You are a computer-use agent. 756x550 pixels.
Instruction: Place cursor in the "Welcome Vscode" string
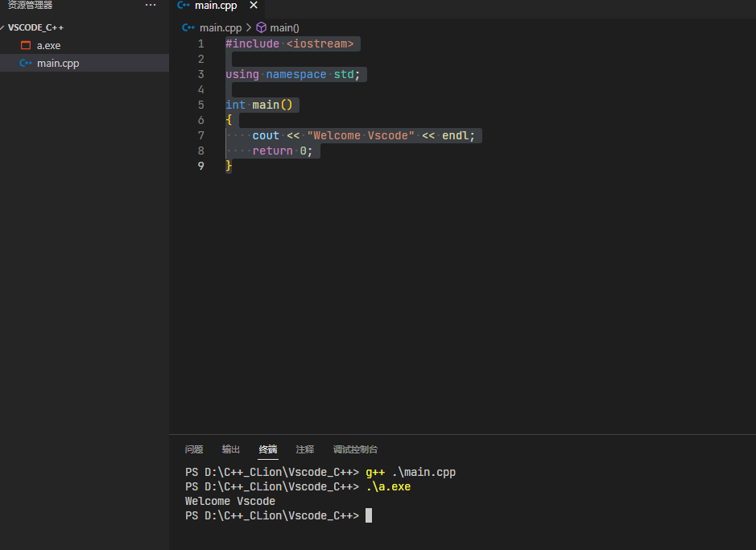point(361,135)
